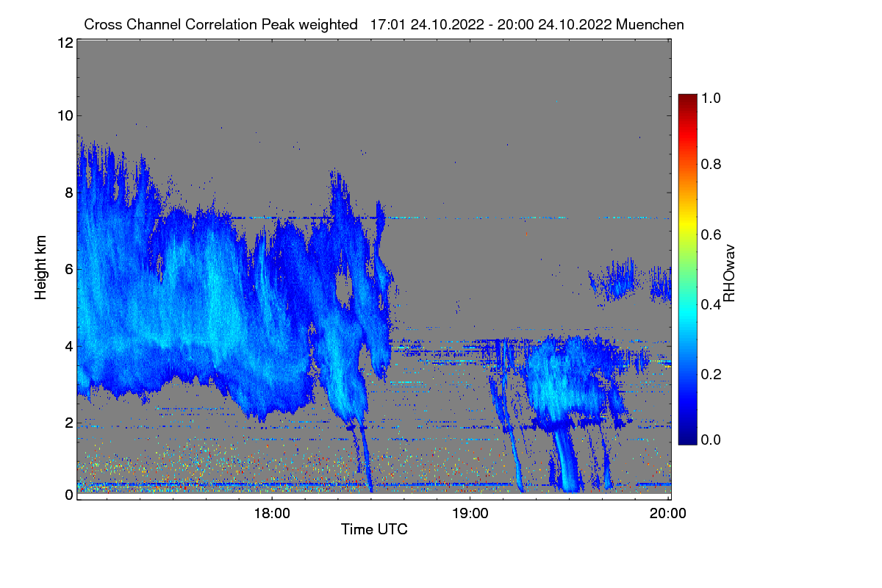Click the precipitation streak reaching ground at 19:30
The height and width of the screenshot is (588, 882).
click(x=567, y=459)
